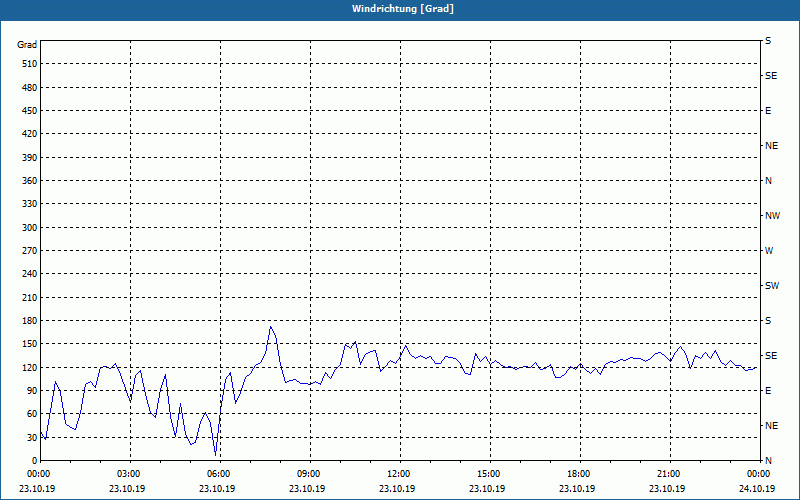Click the 330 y-axis tick label

click(30, 204)
